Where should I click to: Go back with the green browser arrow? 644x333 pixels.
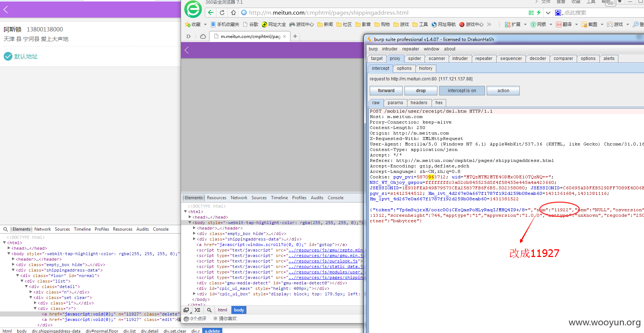point(211,12)
